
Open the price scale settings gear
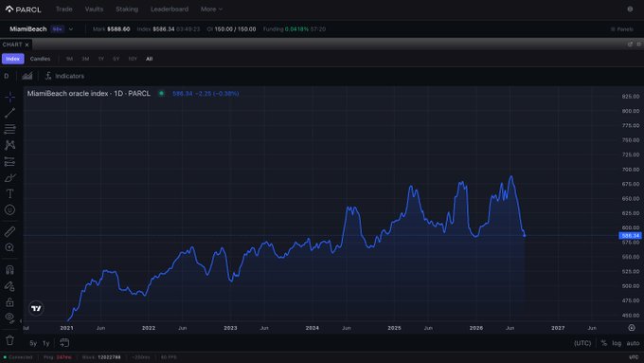632,328
